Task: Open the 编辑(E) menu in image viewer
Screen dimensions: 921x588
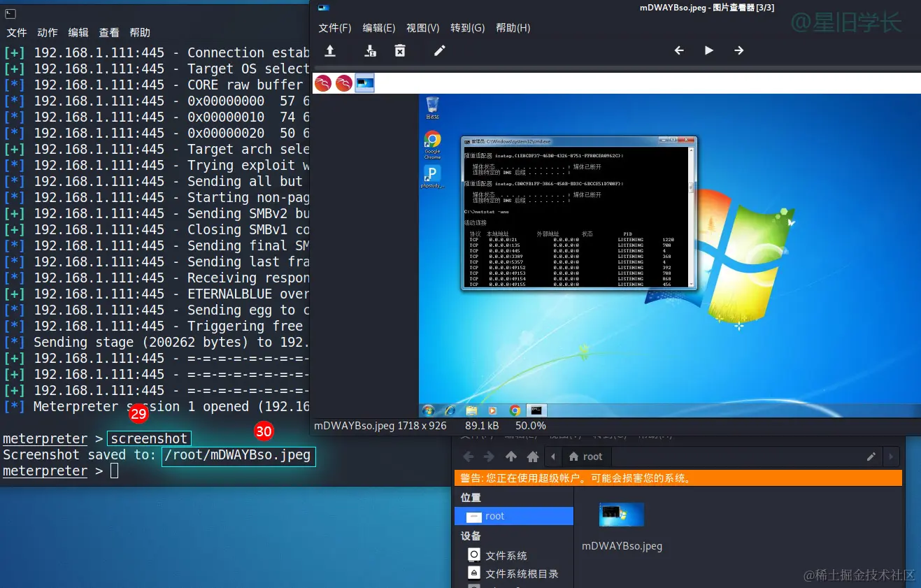Action: click(379, 28)
